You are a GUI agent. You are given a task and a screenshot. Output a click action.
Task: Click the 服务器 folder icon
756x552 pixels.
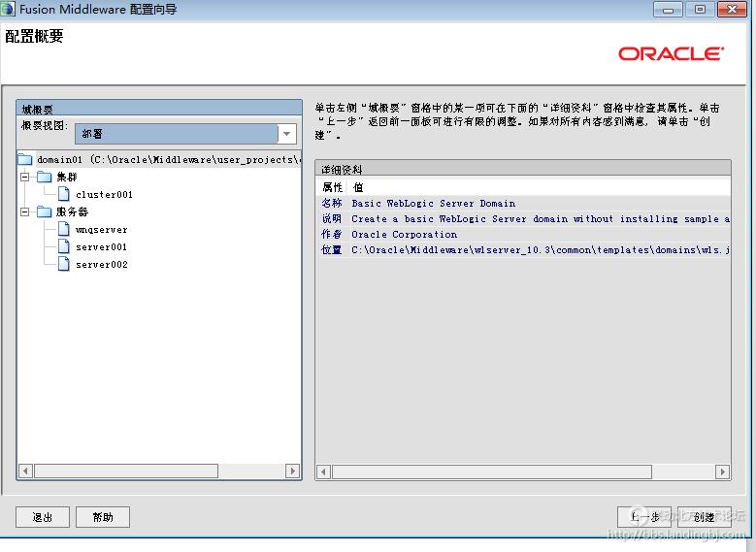point(44,211)
